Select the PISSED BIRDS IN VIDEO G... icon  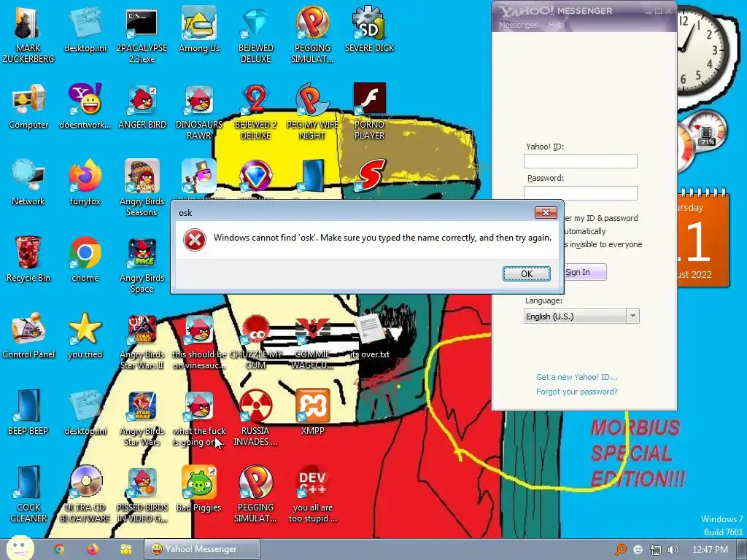click(142, 494)
